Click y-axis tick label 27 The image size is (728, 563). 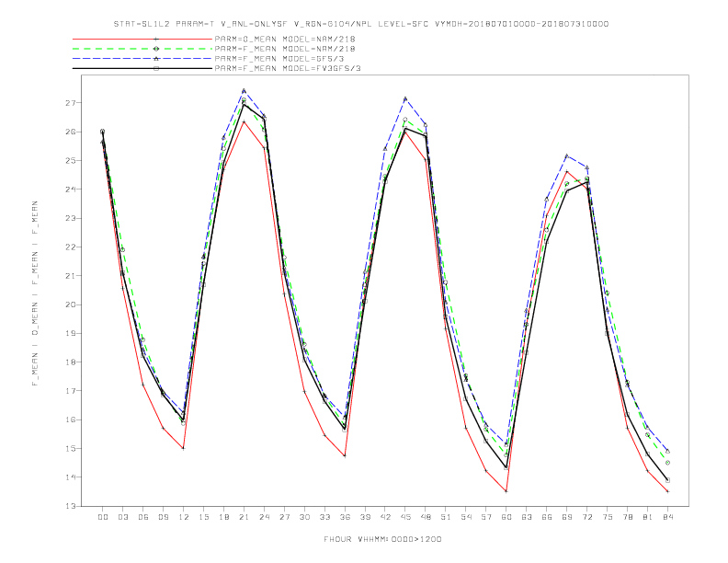pyautogui.click(x=70, y=103)
